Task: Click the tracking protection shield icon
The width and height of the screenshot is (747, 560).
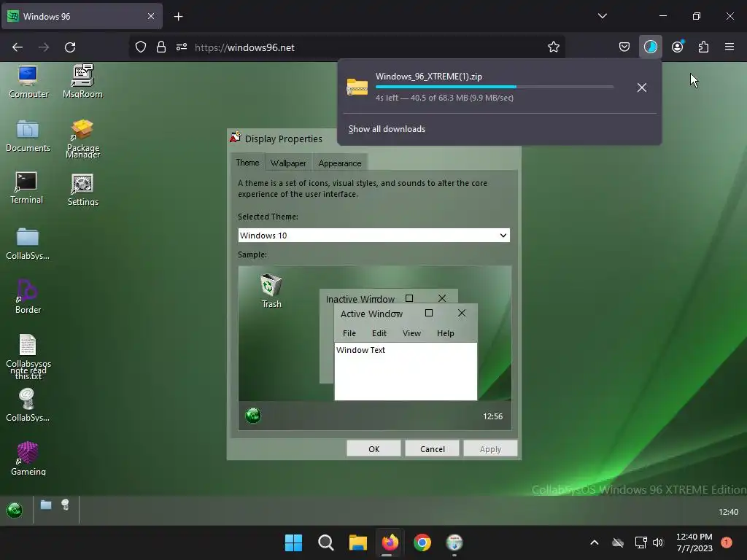Action: (x=141, y=47)
